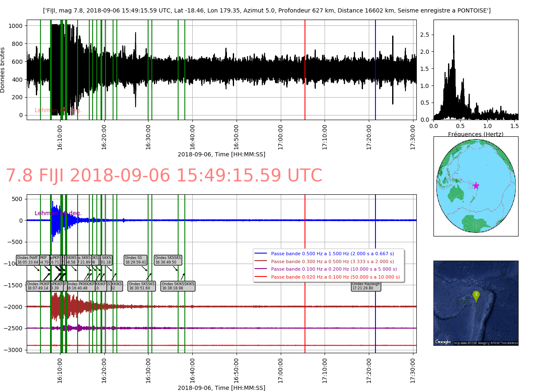This screenshot has width=534, height=392.
Task: Click legend entry Passe bande 0.100 Hz a 0.200 Hz
Action: coord(334,269)
